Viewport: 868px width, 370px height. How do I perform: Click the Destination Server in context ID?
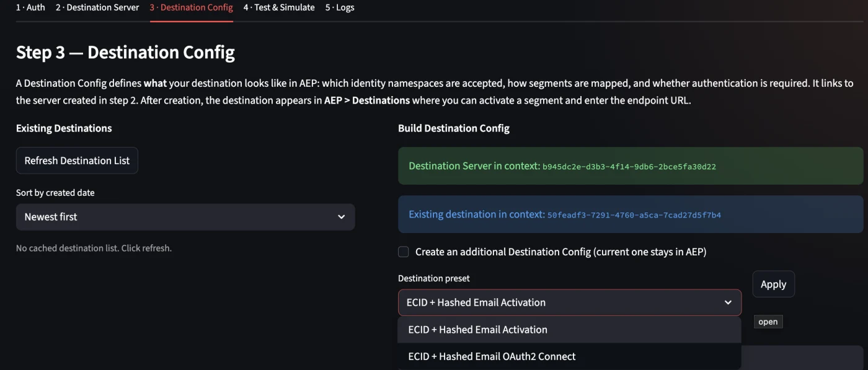[x=629, y=167]
